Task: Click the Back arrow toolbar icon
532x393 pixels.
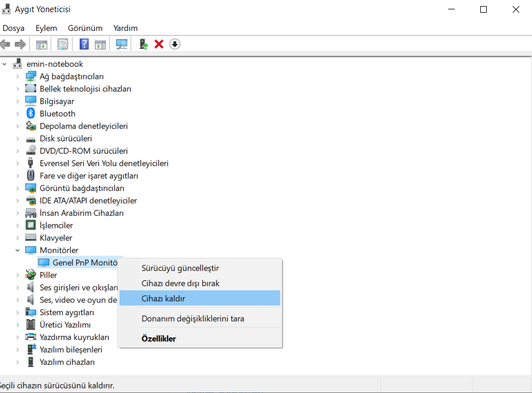Action: click(5, 44)
